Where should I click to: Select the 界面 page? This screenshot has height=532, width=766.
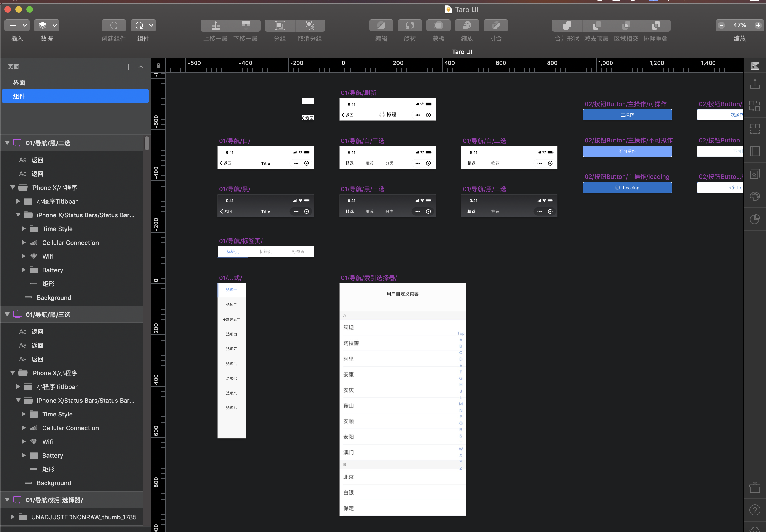tap(19, 82)
